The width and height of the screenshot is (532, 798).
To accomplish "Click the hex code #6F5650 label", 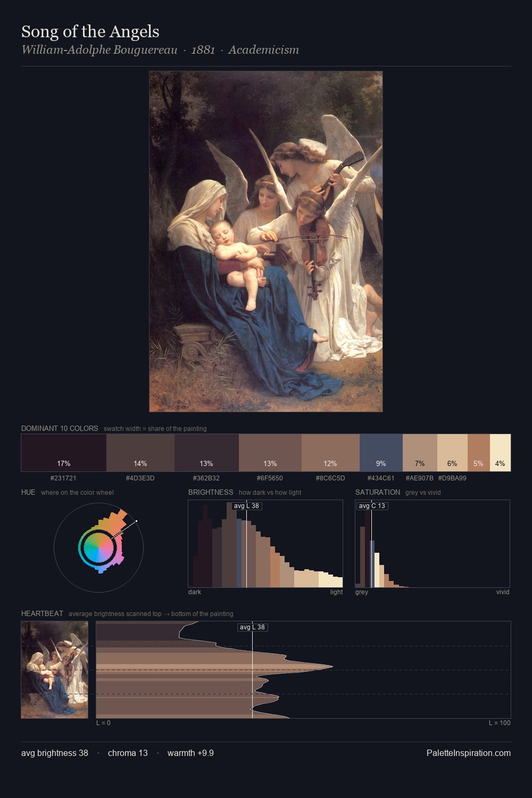I will (270, 478).
